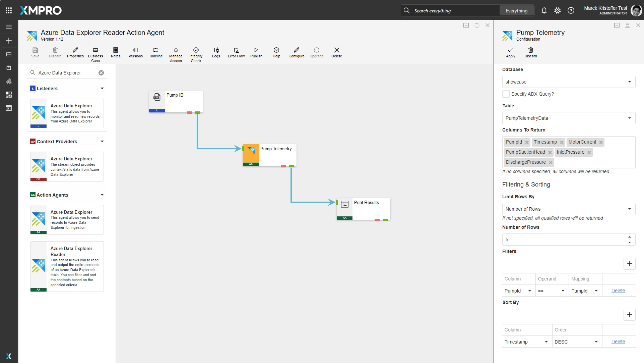This screenshot has height=363, width=644.
Task: Open the Timeline view icon
Action: pos(156,50)
